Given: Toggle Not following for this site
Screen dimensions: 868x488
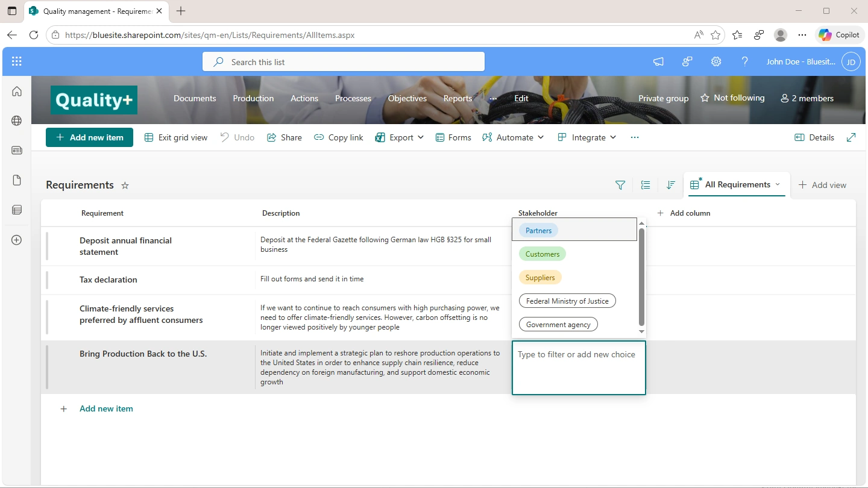Looking at the screenshot, I should (x=732, y=98).
